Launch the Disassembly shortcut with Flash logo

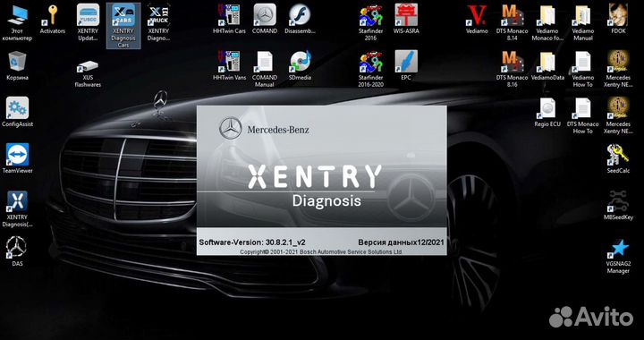point(300,20)
